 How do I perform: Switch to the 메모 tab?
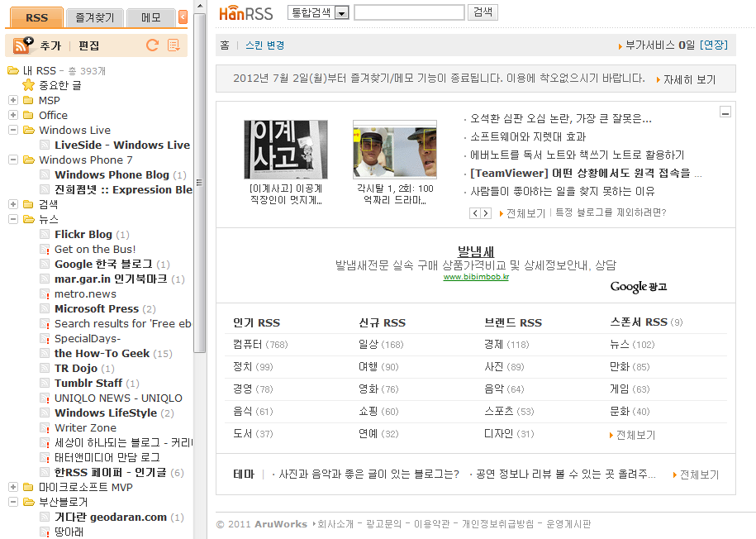point(151,18)
